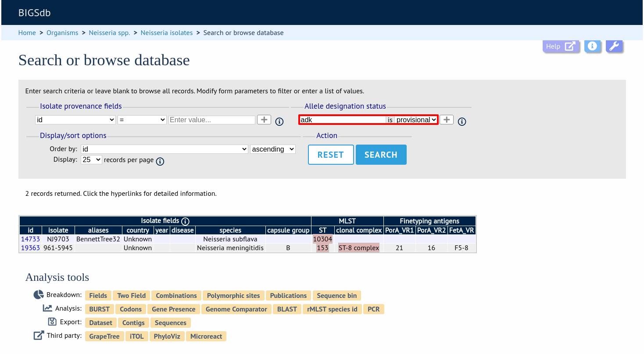
Task: Click the 'ST-8 complex' cell
Action: (x=359, y=248)
